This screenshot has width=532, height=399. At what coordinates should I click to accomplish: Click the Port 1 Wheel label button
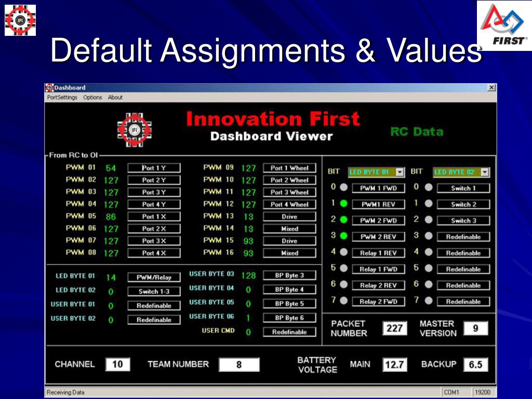289,168
